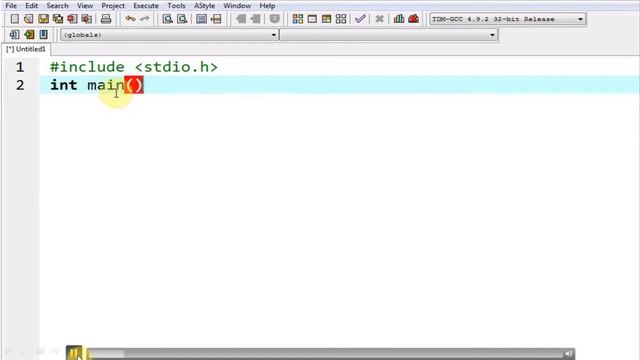Stop execution with the X icon
This screenshot has height=360, width=640.
[379, 19]
